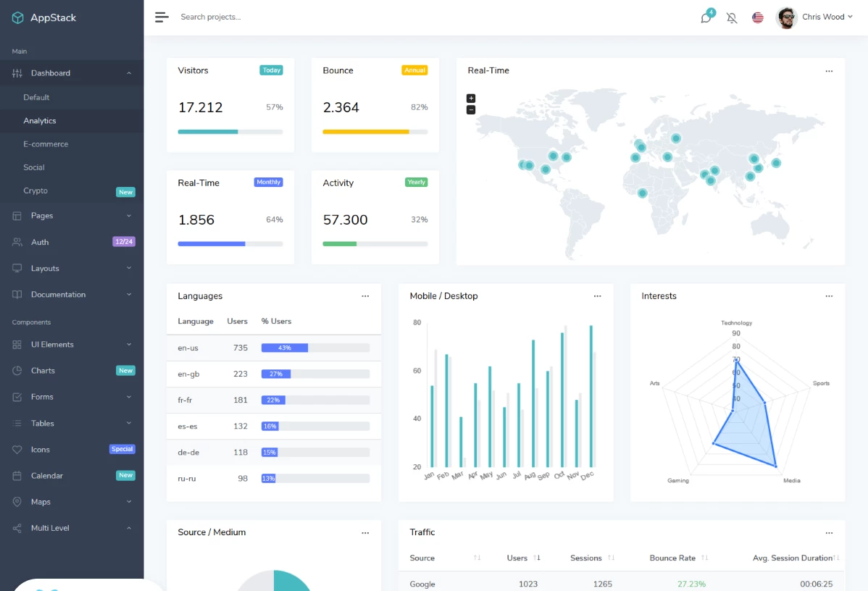The height and width of the screenshot is (591, 868).
Task: Open the Real-Time map card options menu
Action: pyautogui.click(x=829, y=71)
